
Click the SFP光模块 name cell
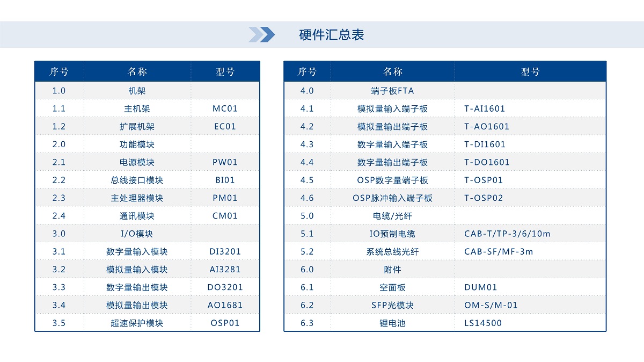tap(392, 305)
